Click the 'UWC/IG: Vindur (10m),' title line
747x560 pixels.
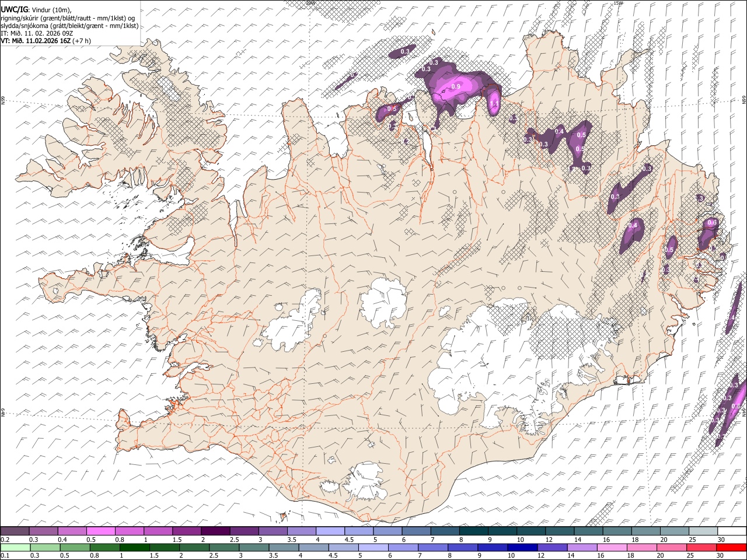[36, 9]
